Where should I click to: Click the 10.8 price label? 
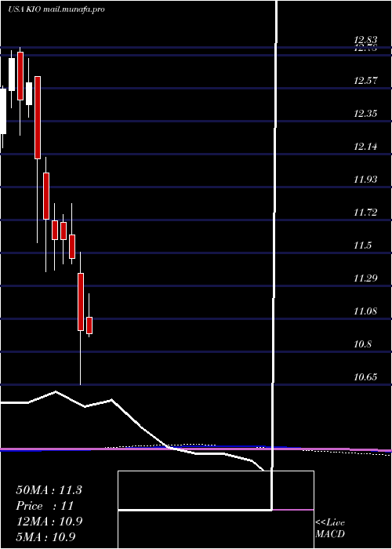coord(362,344)
